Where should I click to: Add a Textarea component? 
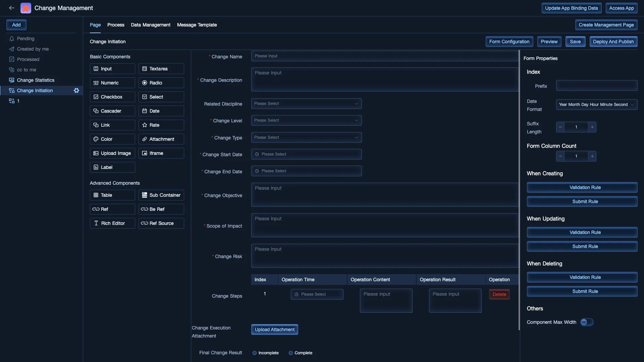[x=161, y=69]
